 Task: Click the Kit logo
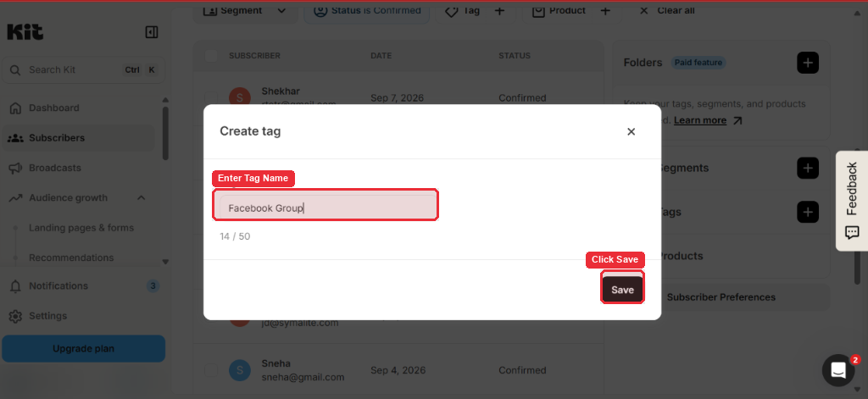tap(25, 32)
